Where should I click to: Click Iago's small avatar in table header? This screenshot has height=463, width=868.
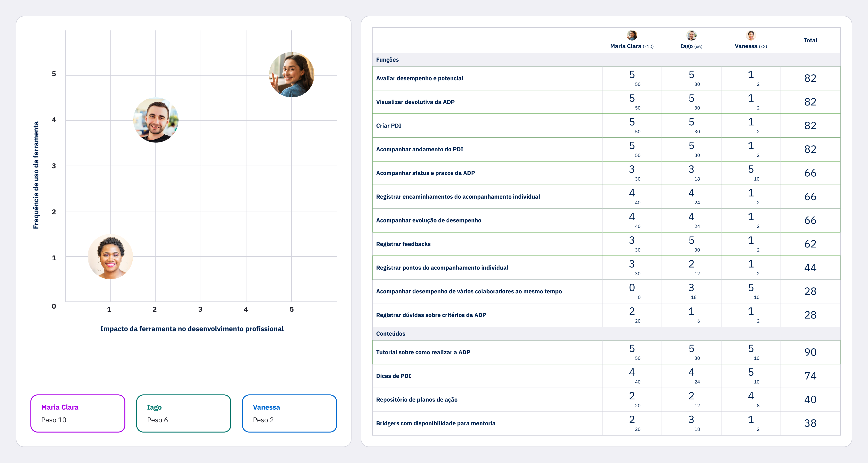click(691, 35)
